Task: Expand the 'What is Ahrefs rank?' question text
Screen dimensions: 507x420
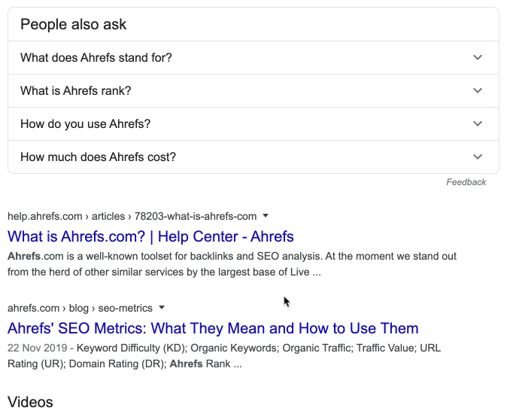Action: point(76,91)
